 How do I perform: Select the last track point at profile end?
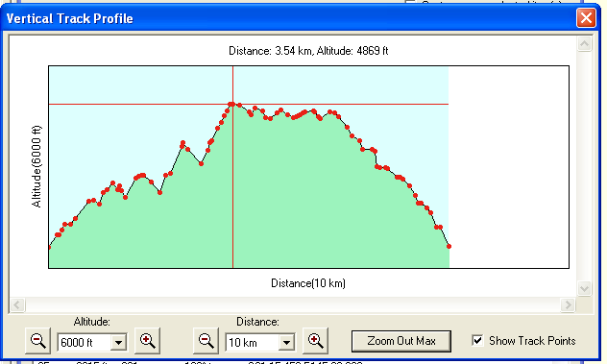pyautogui.click(x=449, y=246)
